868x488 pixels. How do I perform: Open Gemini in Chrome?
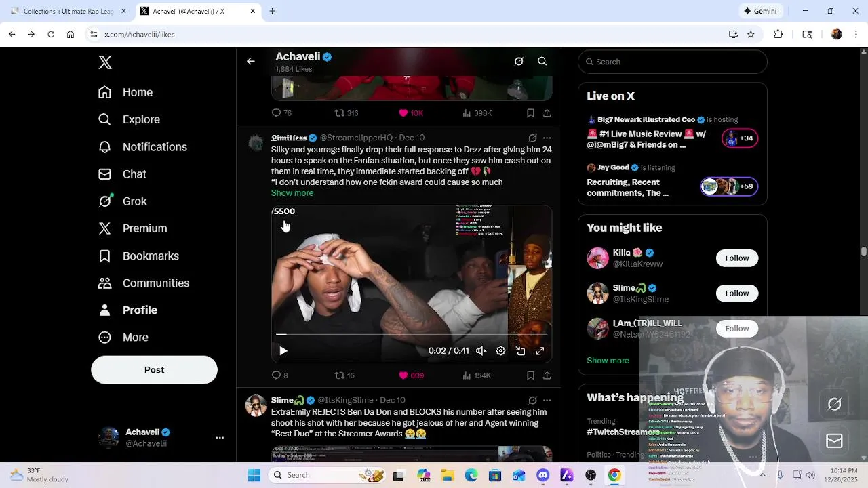point(760,11)
